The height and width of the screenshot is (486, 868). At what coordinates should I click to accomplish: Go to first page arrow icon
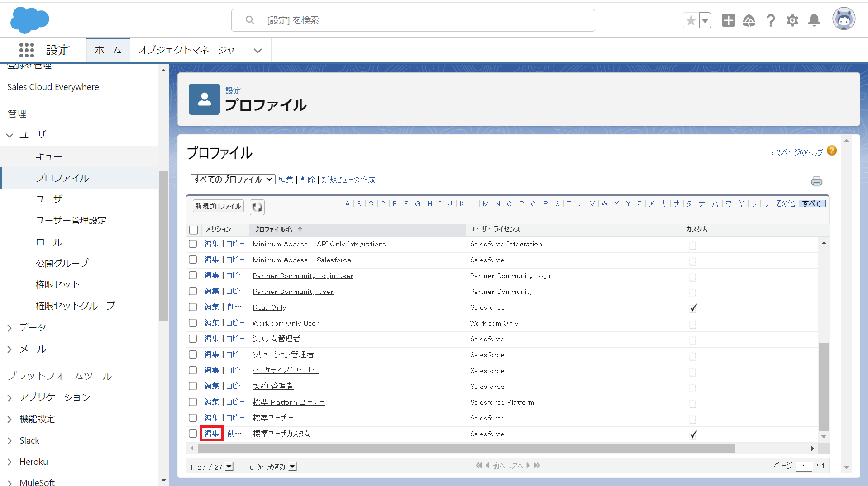tap(478, 465)
